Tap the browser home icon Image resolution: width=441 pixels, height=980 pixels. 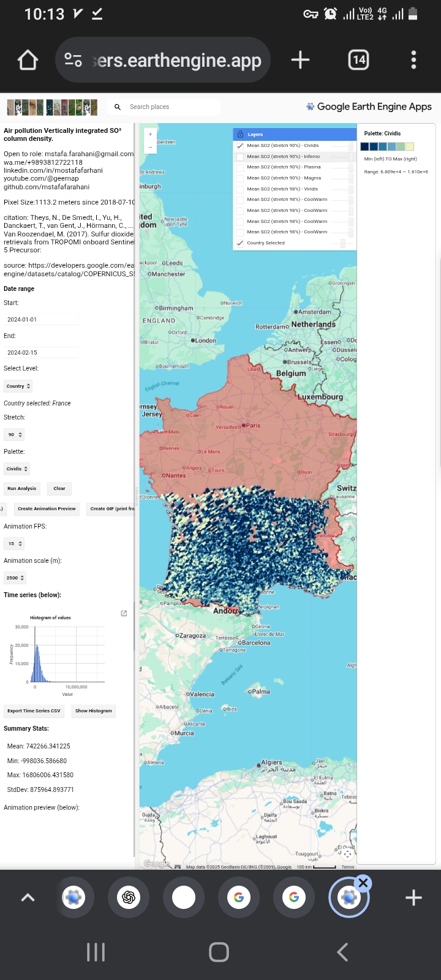(28, 60)
